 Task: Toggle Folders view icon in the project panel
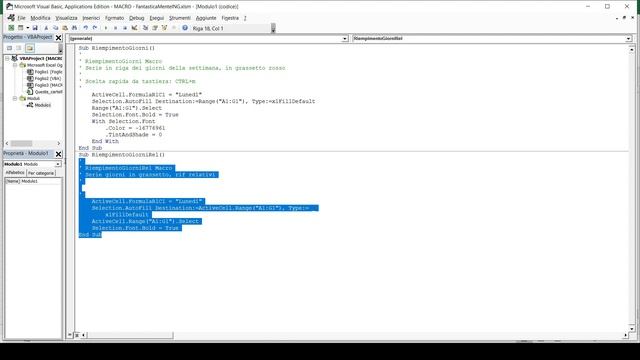(x=30, y=48)
